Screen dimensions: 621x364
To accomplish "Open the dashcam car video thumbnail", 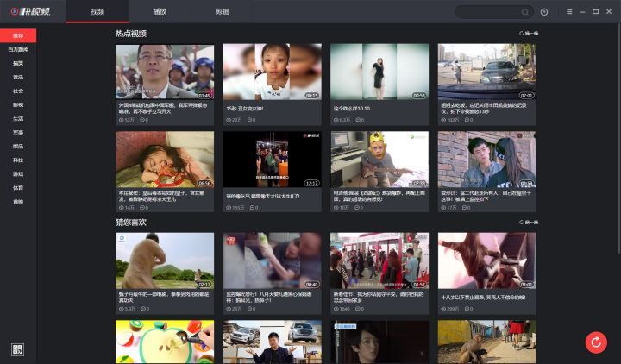I will (x=486, y=72).
